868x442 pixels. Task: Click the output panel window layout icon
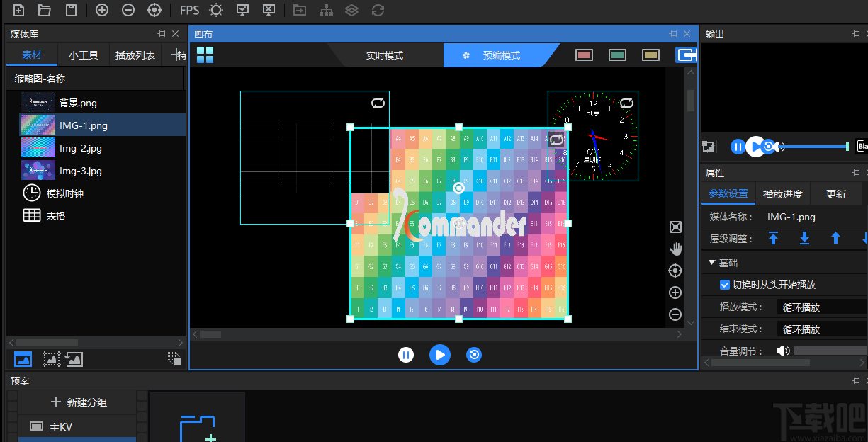tap(709, 147)
